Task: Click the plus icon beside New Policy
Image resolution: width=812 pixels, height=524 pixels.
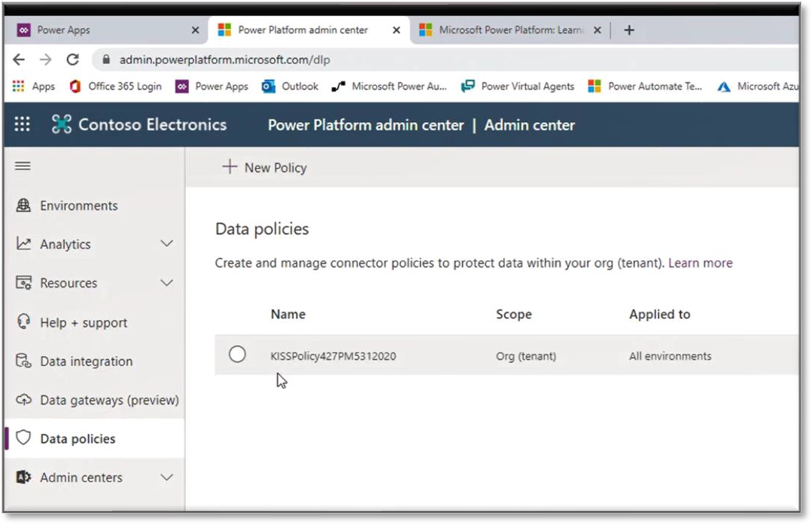Action: tap(230, 167)
